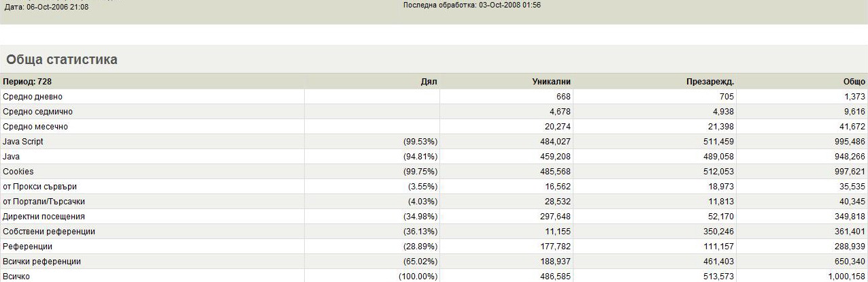Select the 'Java Script' row label
Screen dimensions: 868x282
tap(23, 142)
